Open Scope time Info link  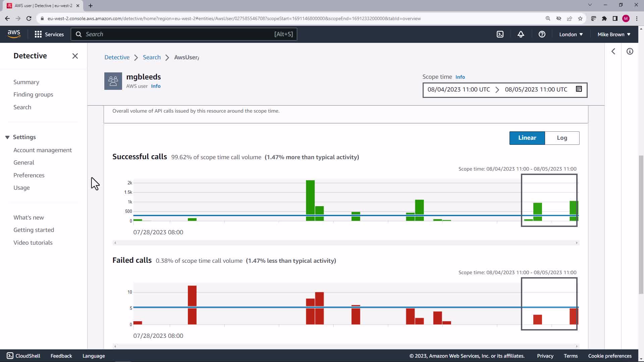tap(460, 77)
